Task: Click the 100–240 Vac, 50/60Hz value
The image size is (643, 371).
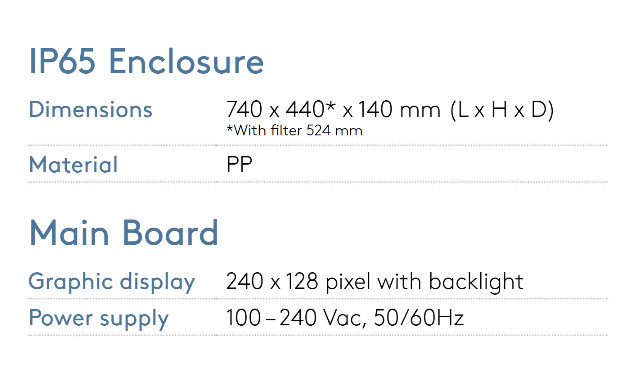Action: (x=345, y=318)
